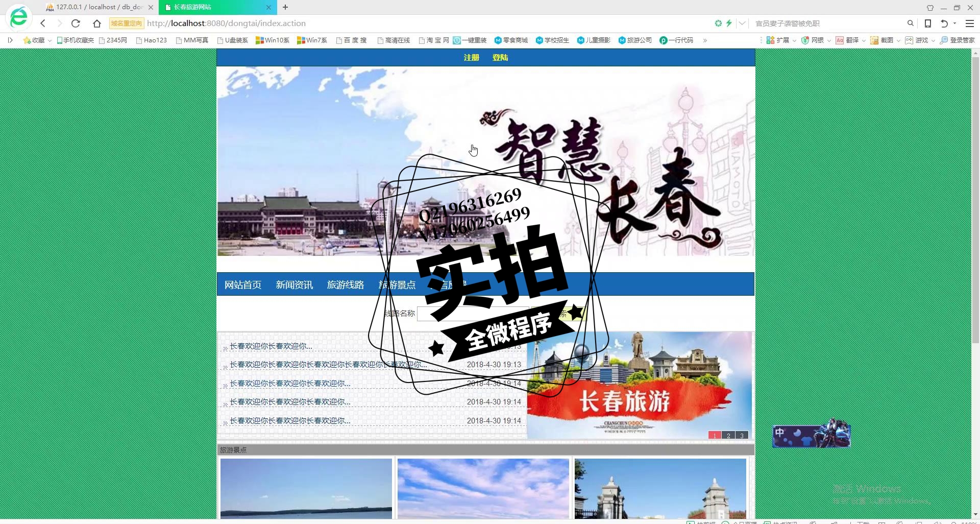The image size is (980, 524).
Task: Open first news item 长春欢迎你长春欢迎你...
Action: tap(271, 346)
